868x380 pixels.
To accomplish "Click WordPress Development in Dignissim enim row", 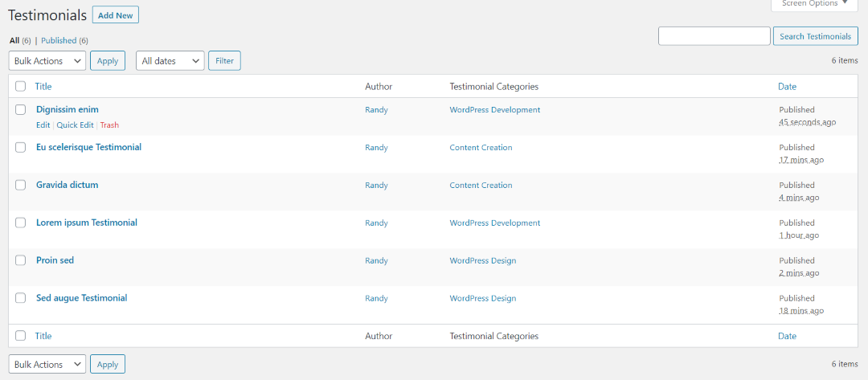I will point(495,109).
